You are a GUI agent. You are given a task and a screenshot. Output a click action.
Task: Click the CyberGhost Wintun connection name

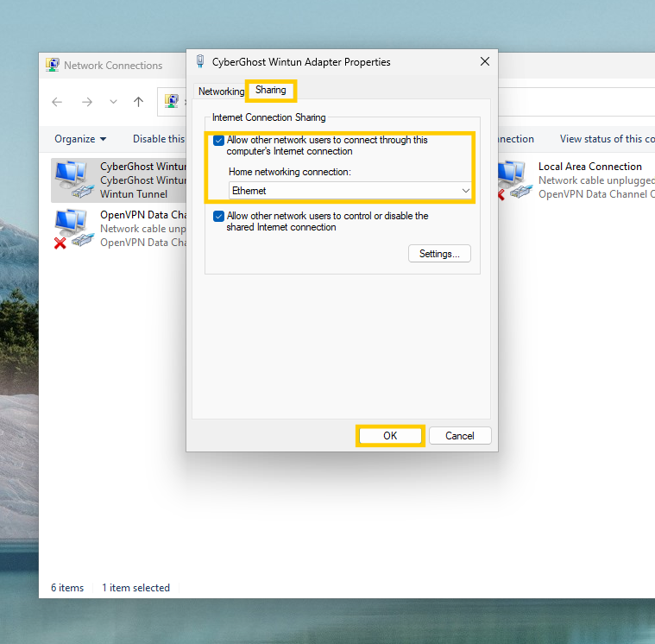tap(143, 167)
